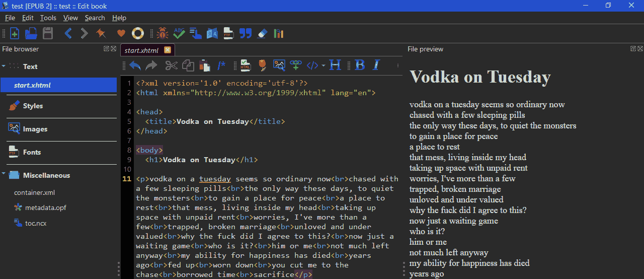Open a different book via folder icon
This screenshot has width=644, height=279.
(x=31, y=34)
